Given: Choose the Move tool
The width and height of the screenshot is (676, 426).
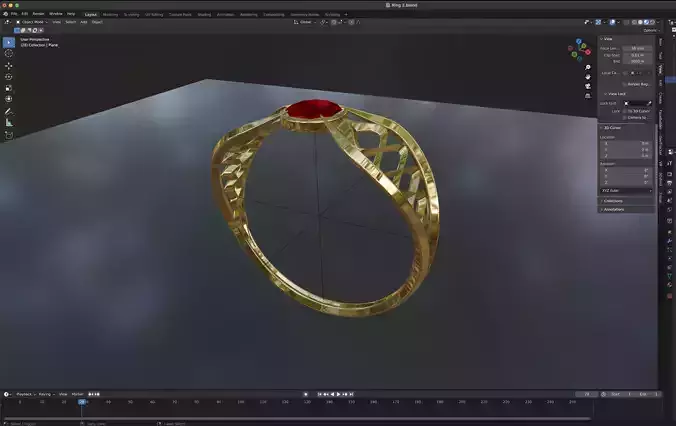Looking at the screenshot, I should pos(9,66).
